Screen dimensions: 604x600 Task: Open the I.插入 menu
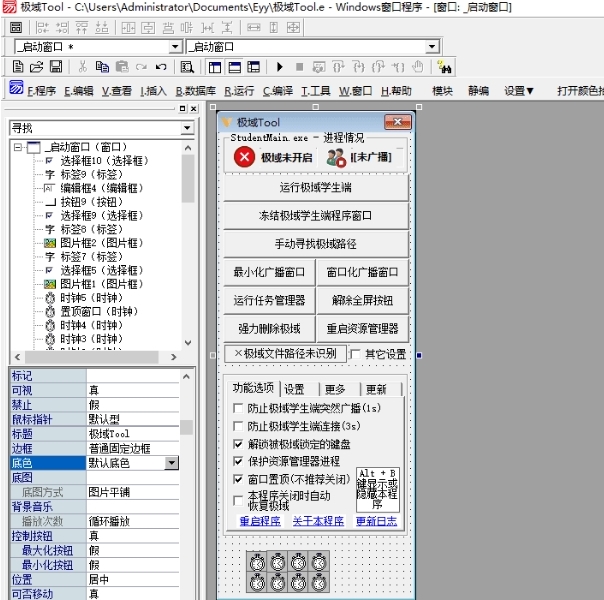click(153, 91)
